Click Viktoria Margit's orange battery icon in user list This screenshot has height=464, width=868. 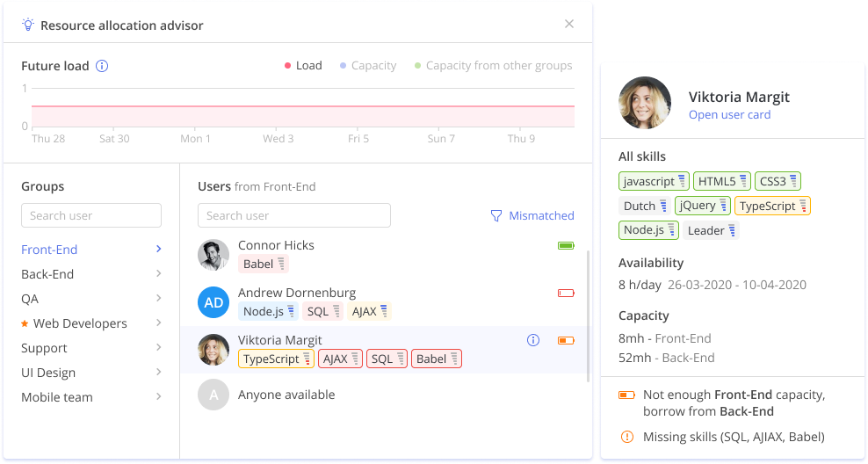[x=566, y=340]
